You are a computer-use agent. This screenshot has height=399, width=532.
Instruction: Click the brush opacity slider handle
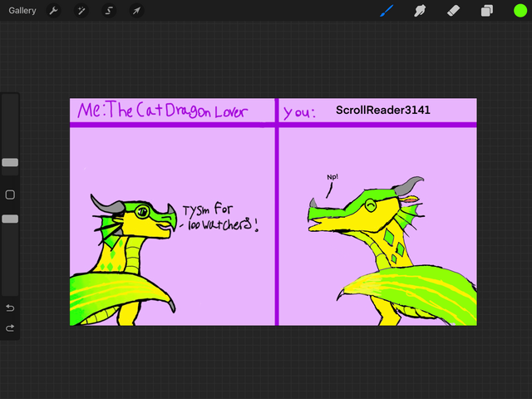tap(10, 219)
